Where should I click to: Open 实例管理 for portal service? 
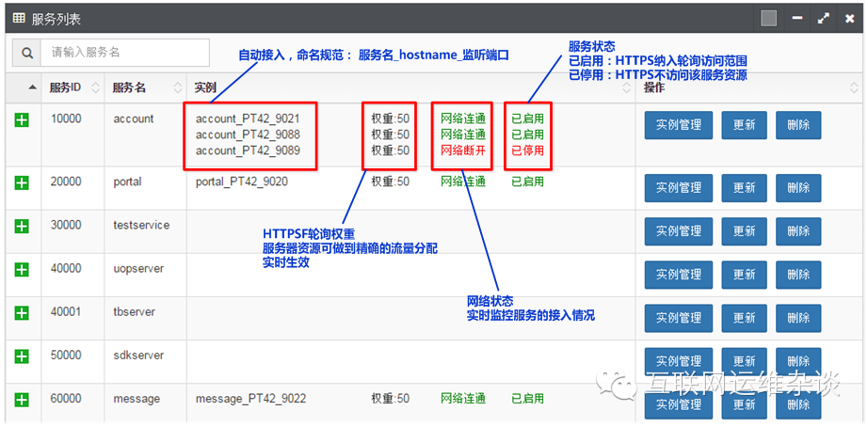tap(679, 188)
